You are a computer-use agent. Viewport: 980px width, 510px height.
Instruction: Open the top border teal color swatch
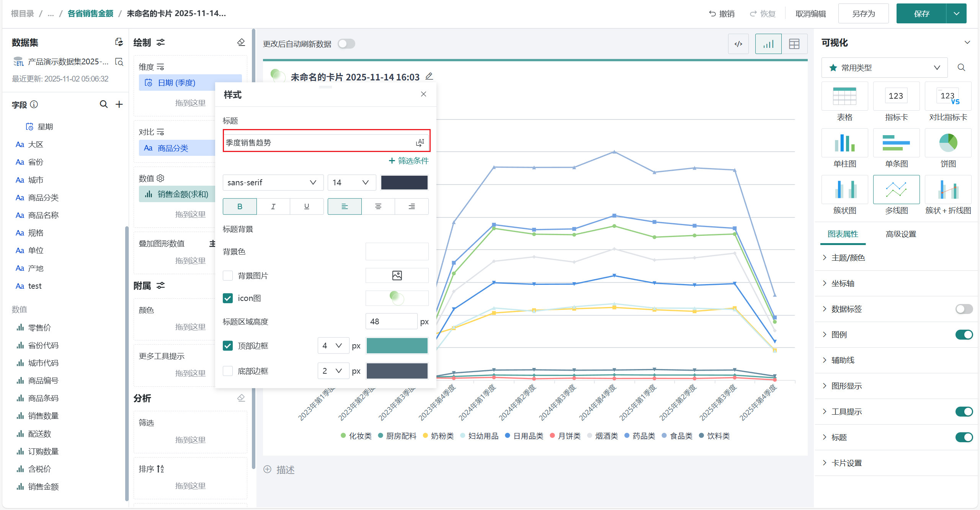tap(397, 346)
